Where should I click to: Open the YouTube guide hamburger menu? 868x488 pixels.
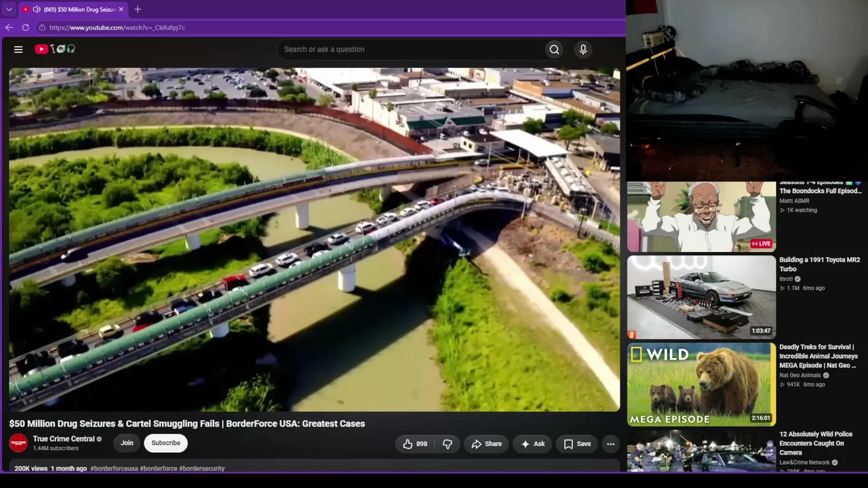[18, 49]
